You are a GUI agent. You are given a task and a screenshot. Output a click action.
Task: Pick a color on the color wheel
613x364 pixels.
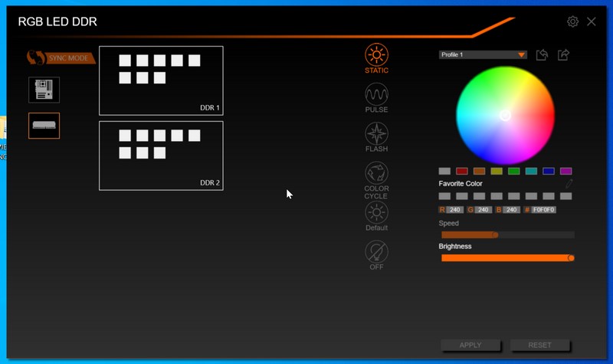pyautogui.click(x=505, y=116)
